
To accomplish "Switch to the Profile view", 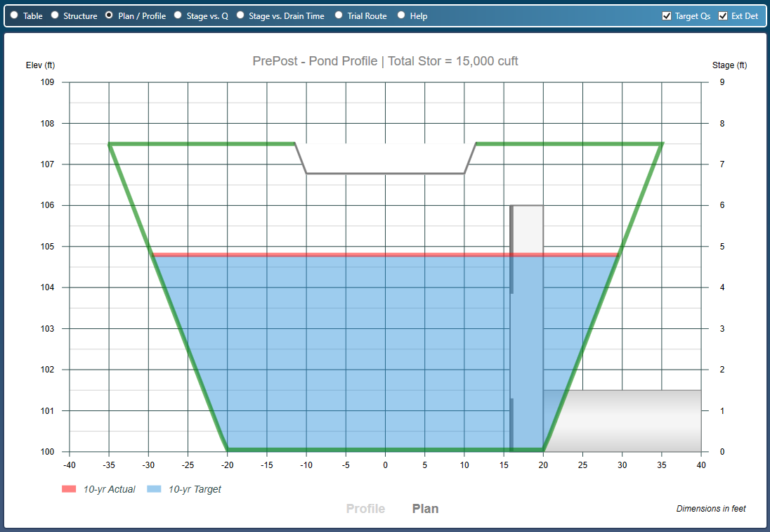I will pyautogui.click(x=365, y=508).
